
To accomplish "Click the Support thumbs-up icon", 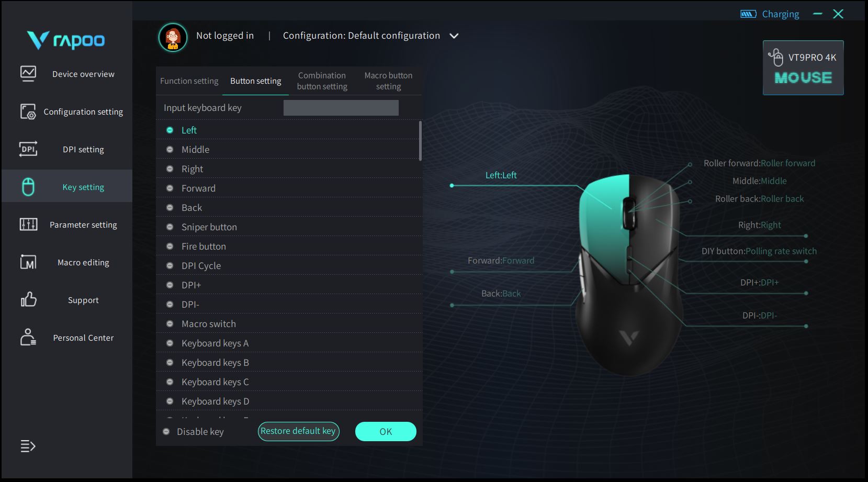I will (x=28, y=300).
